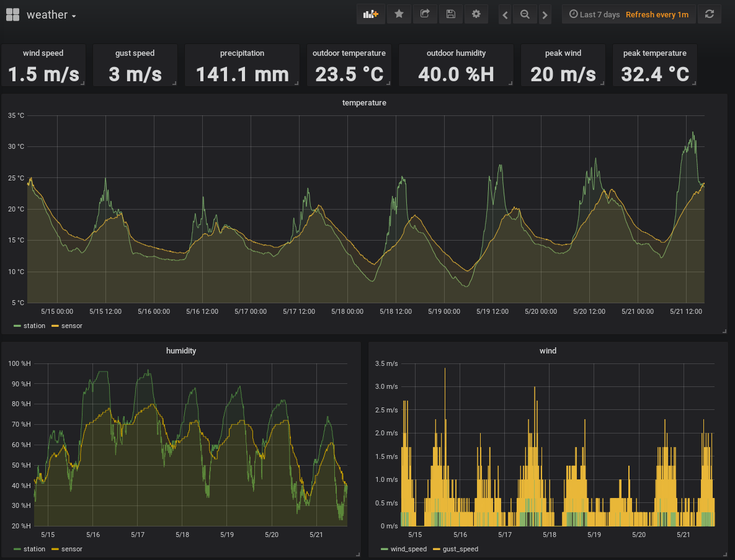Toggle sensor series in humidity legend
Viewport: 735px width, 560px height.
[71, 549]
